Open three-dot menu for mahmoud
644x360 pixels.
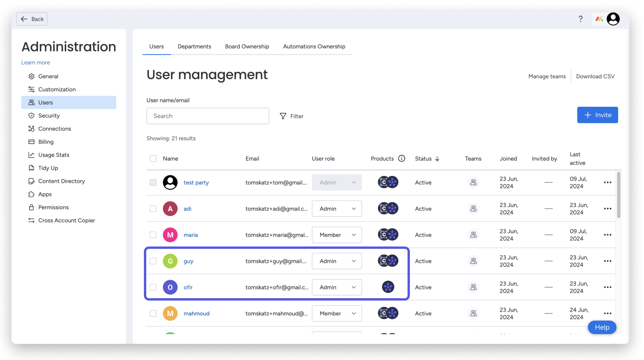click(607, 313)
